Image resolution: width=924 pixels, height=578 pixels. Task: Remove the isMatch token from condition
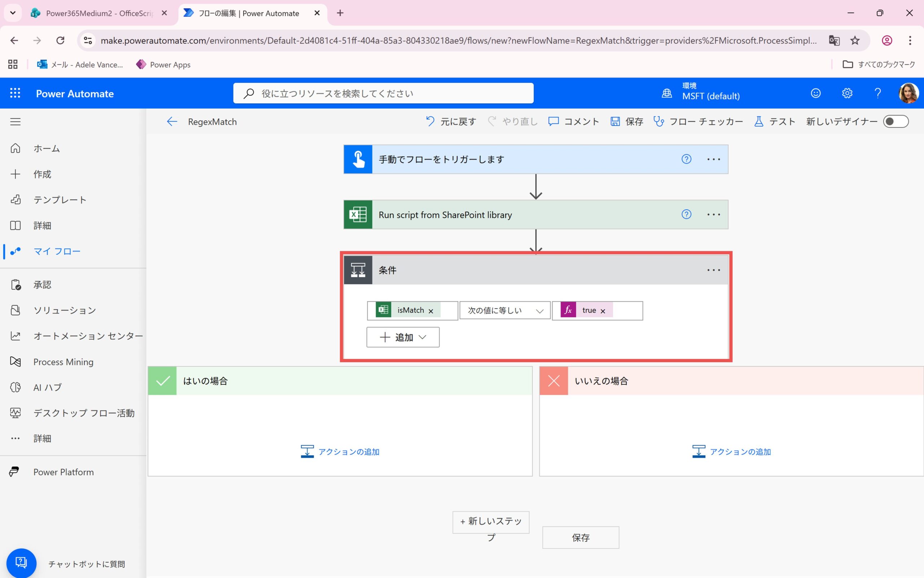coord(431,311)
